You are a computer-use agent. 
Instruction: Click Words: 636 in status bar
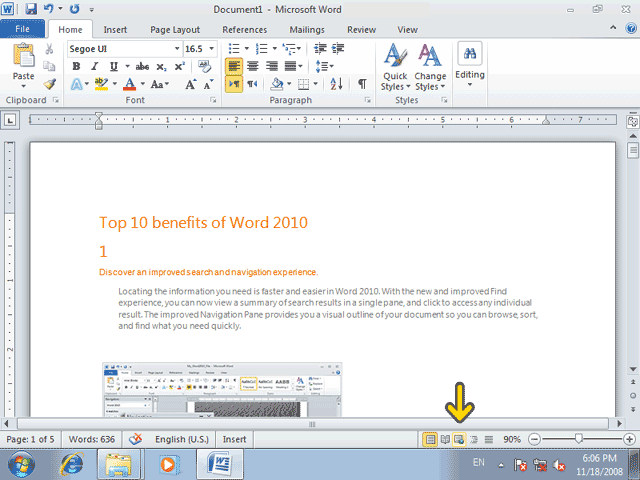tap(91, 440)
